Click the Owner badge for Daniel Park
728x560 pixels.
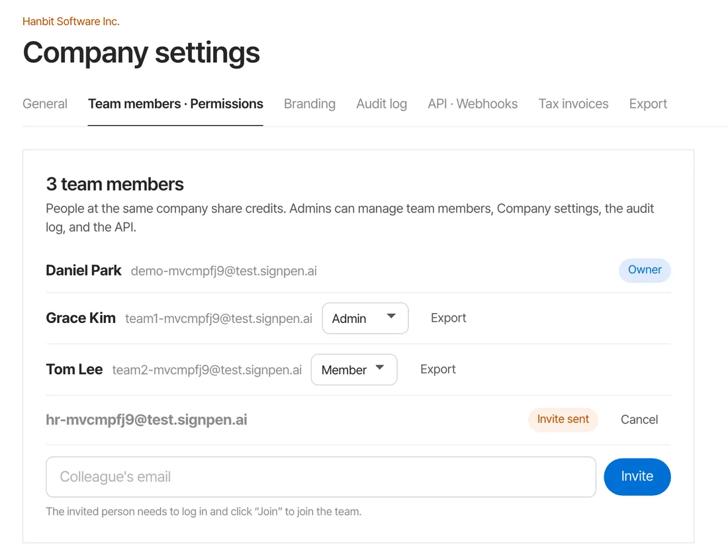click(645, 270)
